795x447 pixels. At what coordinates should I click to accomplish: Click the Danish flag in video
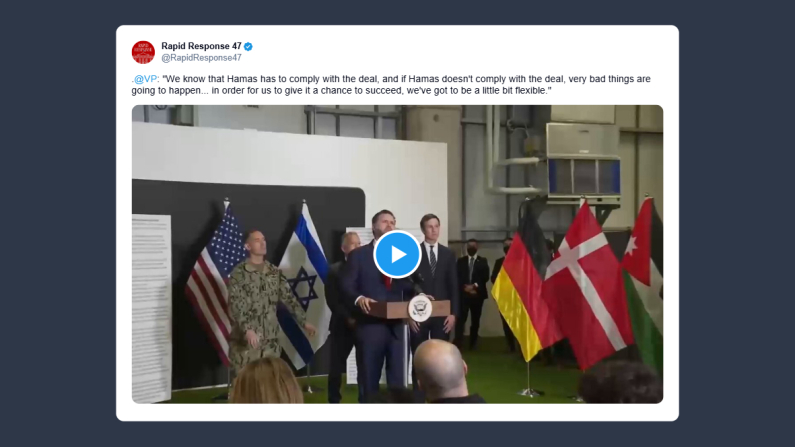pyautogui.click(x=588, y=284)
